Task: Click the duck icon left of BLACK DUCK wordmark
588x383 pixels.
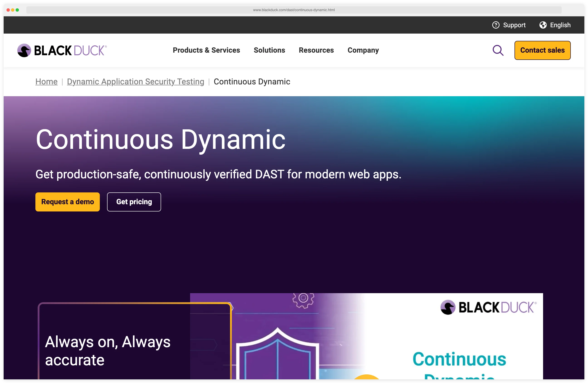Action: coord(24,50)
